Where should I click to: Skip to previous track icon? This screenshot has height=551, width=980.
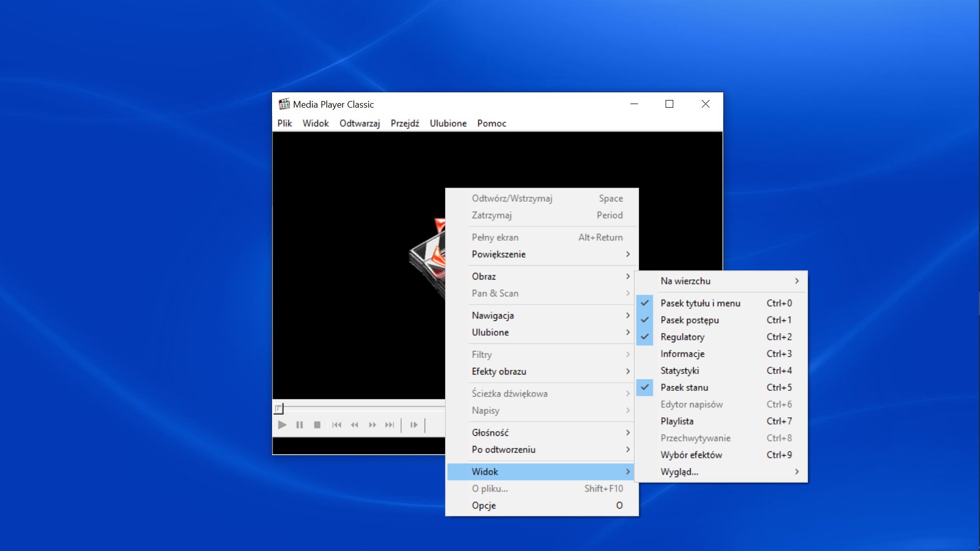(337, 424)
